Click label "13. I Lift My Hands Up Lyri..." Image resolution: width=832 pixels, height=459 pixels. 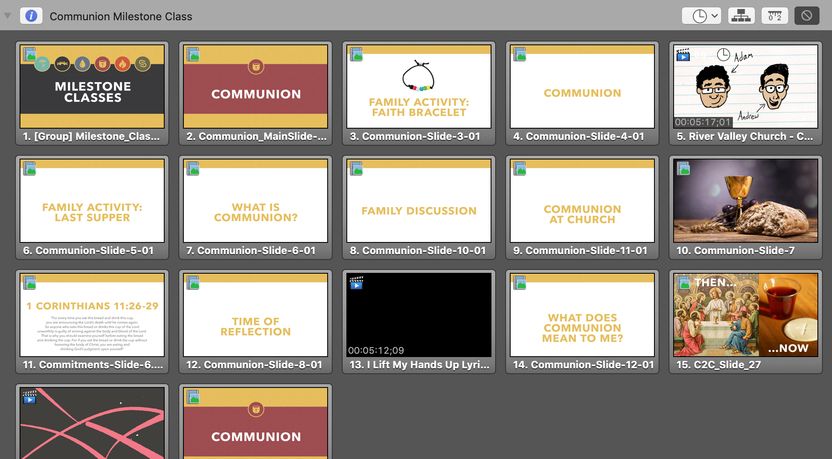pyautogui.click(x=420, y=365)
